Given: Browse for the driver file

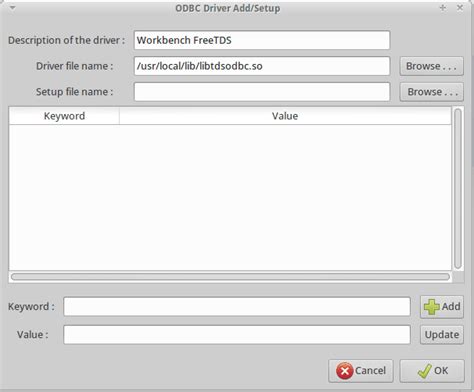Looking at the screenshot, I should click(431, 66).
